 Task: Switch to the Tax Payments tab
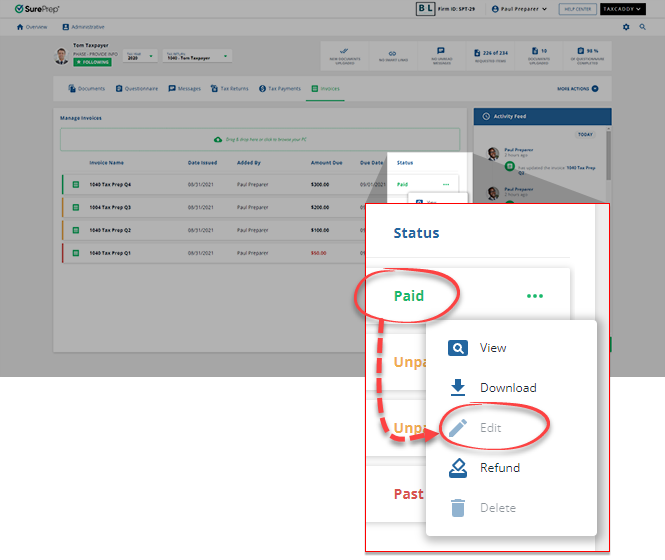[x=280, y=89]
